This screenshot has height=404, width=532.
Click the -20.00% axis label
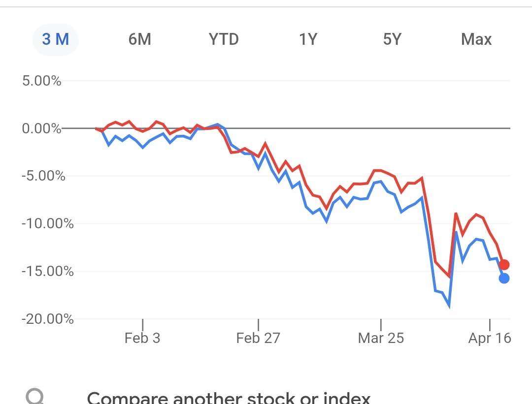pyautogui.click(x=47, y=319)
